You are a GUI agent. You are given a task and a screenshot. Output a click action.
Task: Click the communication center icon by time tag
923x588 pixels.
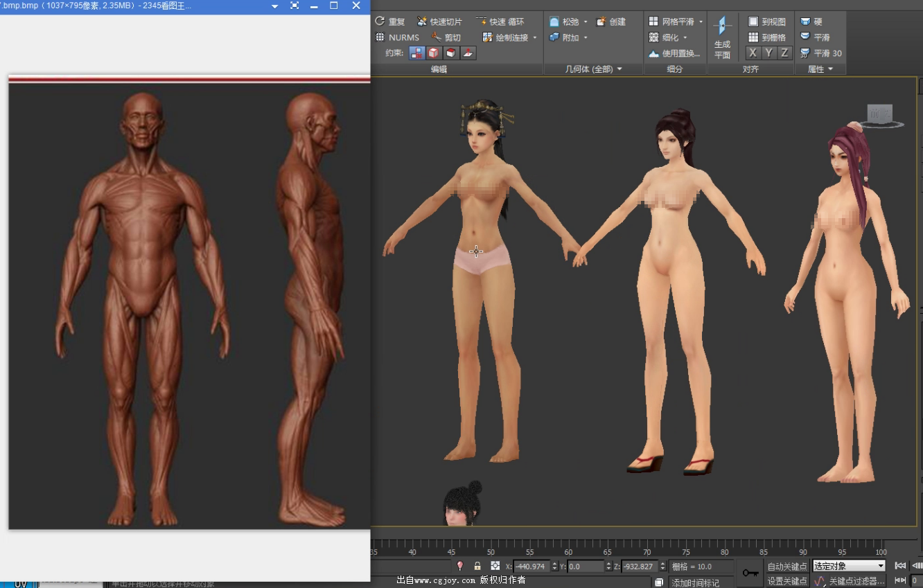pos(659,582)
